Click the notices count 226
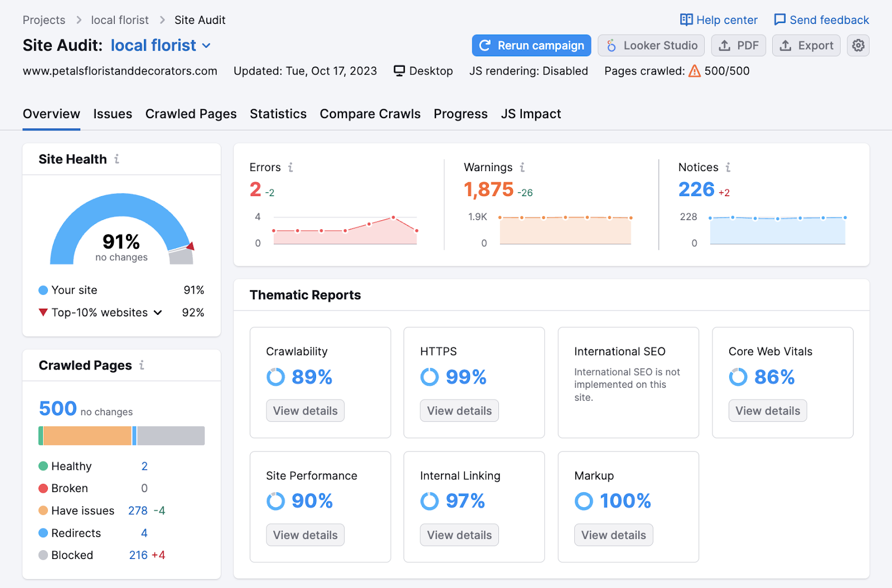The image size is (892, 588). pos(696,189)
